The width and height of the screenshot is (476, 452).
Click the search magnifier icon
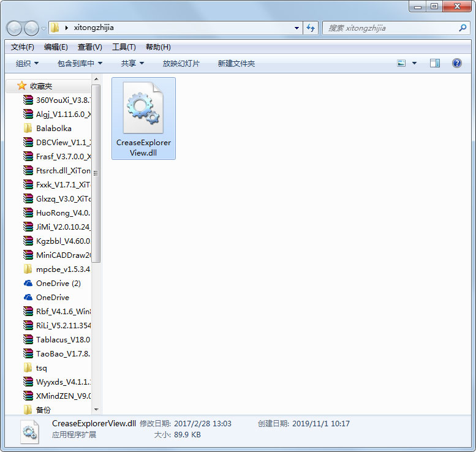point(463,28)
